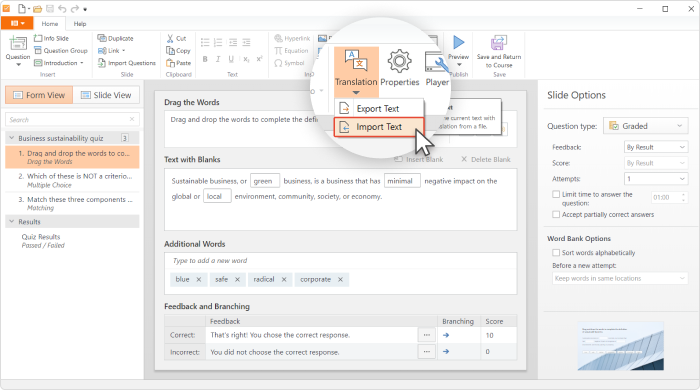Viewport: 700px width, 390px height.
Task: Edit the minimal blank word
Action: click(x=402, y=181)
